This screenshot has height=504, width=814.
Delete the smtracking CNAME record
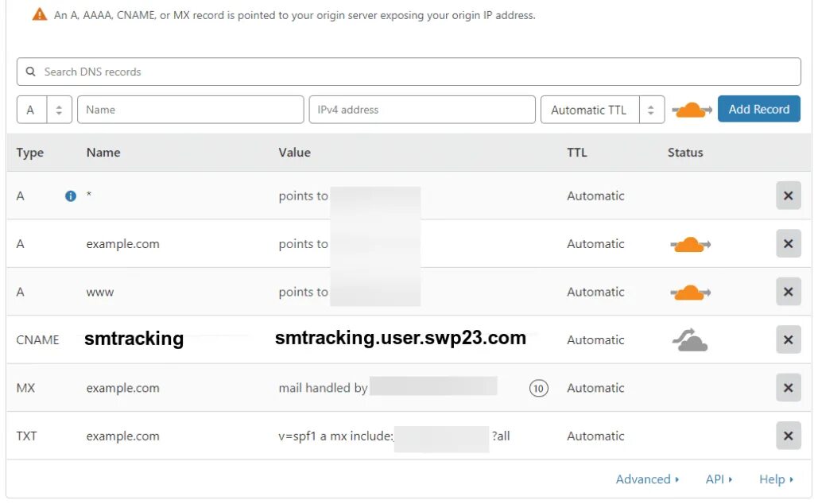788,340
